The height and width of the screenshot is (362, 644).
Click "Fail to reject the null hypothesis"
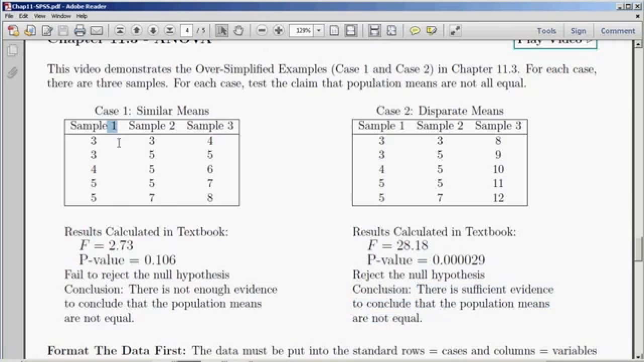click(x=147, y=275)
